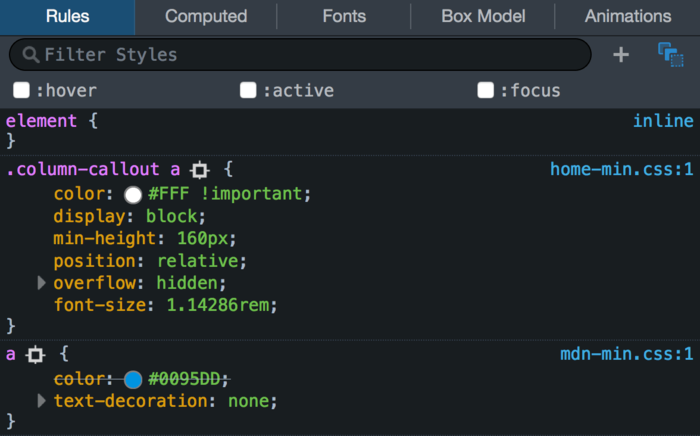This screenshot has width=700, height=436.
Task: Switch to the Computed tab
Action: 206,17
